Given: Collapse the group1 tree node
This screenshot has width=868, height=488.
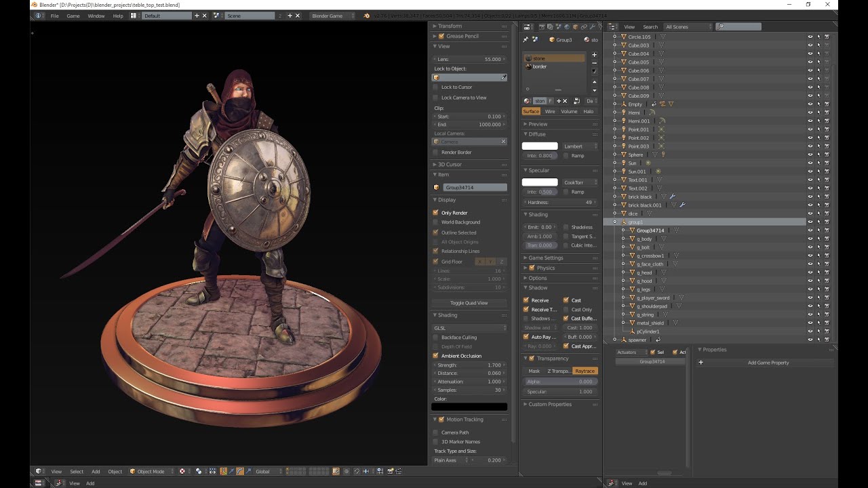Looking at the screenshot, I should pos(615,222).
